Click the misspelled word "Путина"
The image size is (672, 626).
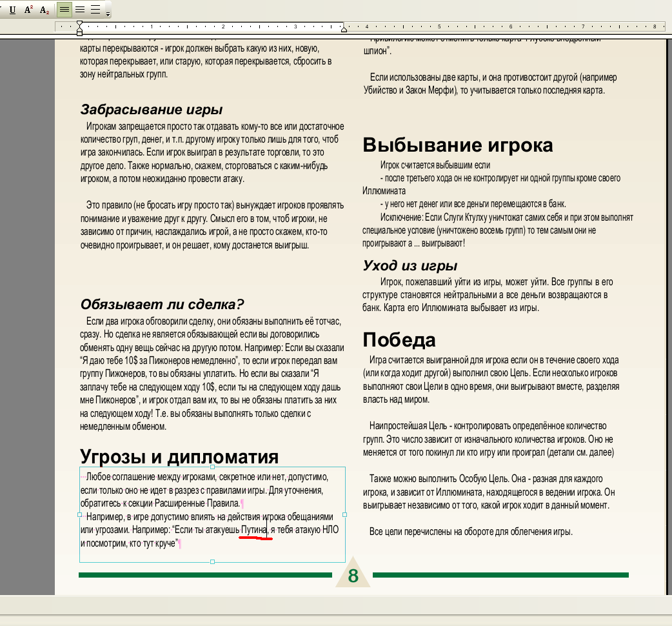(x=254, y=530)
